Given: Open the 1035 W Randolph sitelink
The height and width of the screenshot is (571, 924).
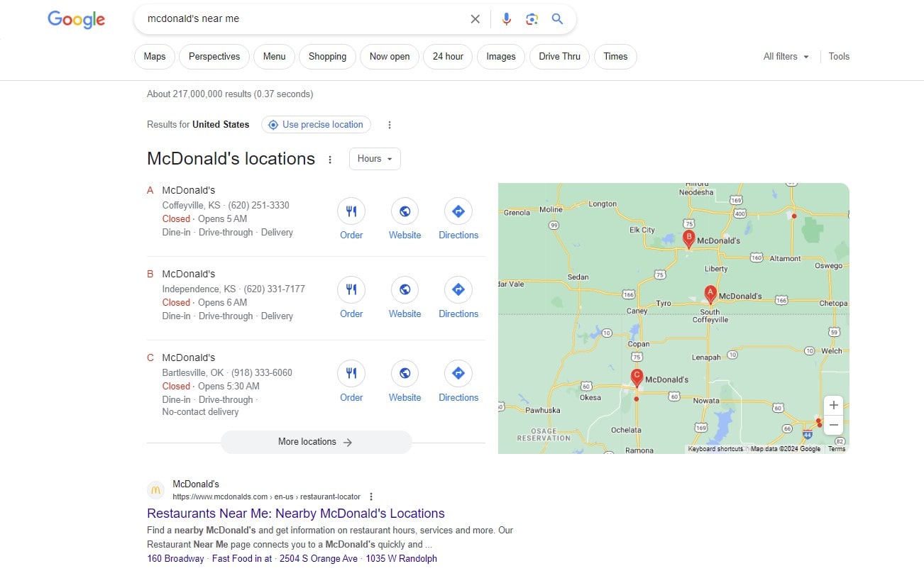Looking at the screenshot, I should (402, 559).
